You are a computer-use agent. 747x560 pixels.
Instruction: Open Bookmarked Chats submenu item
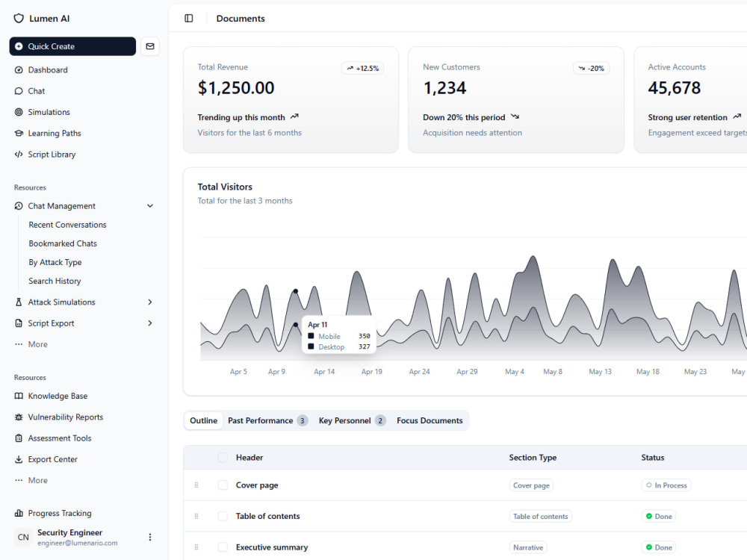[63, 243]
